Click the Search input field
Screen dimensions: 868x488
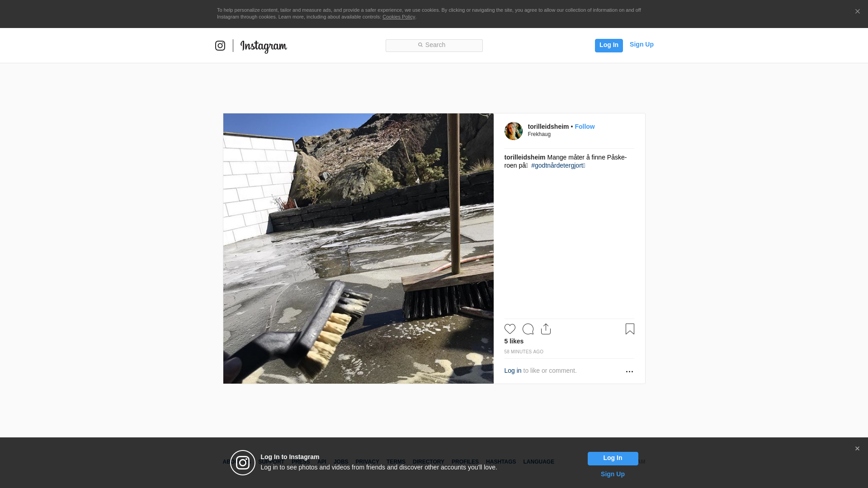tap(434, 45)
